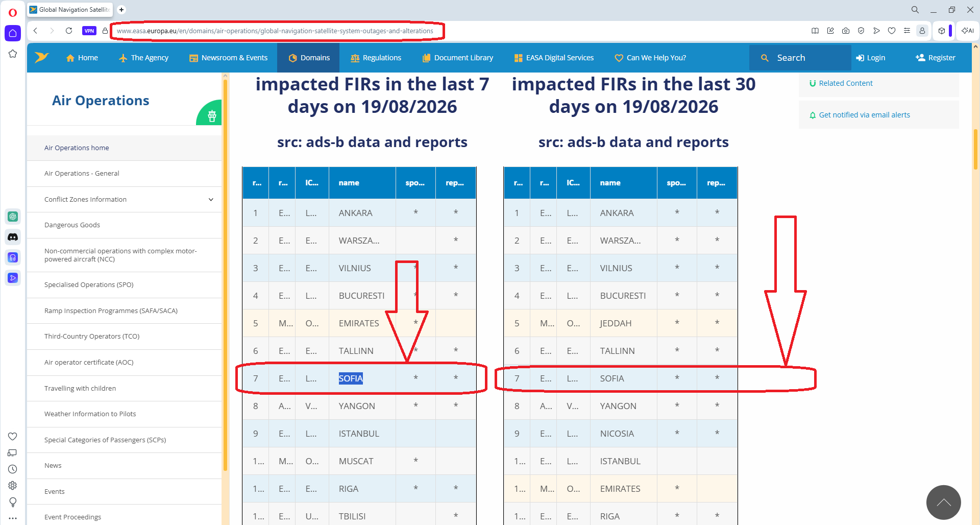Open sidebar heart pinboards icon
The image size is (980, 525).
click(13, 436)
